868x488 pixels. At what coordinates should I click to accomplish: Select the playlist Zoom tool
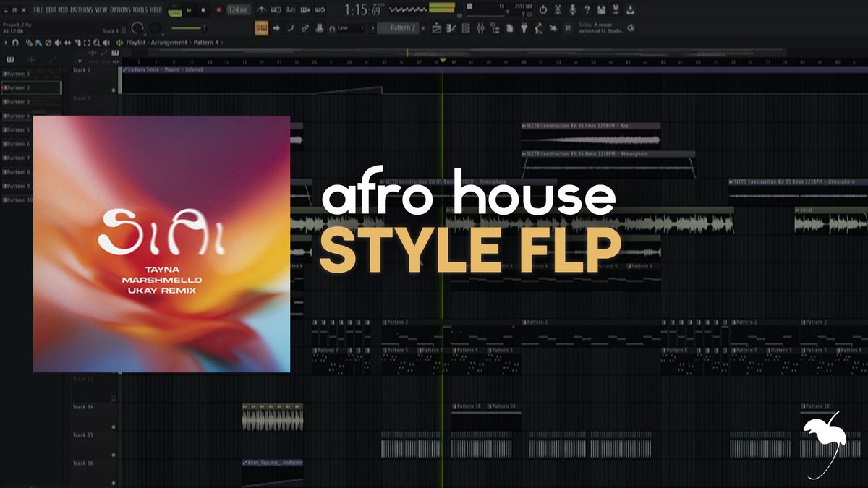[x=96, y=43]
